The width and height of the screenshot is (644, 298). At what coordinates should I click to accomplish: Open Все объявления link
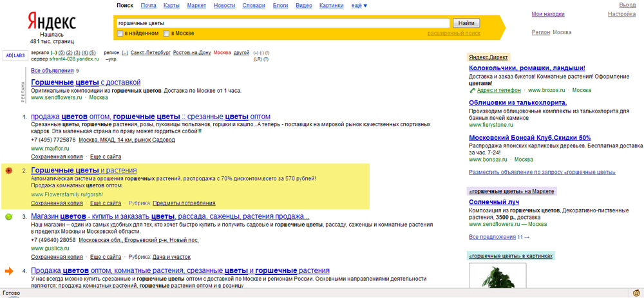pyautogui.click(x=52, y=71)
